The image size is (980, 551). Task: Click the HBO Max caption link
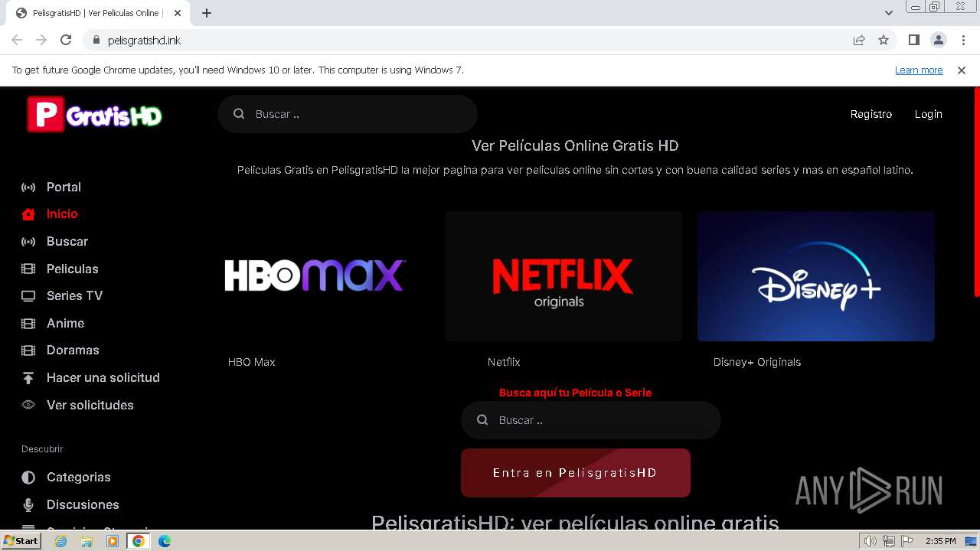pyautogui.click(x=252, y=362)
